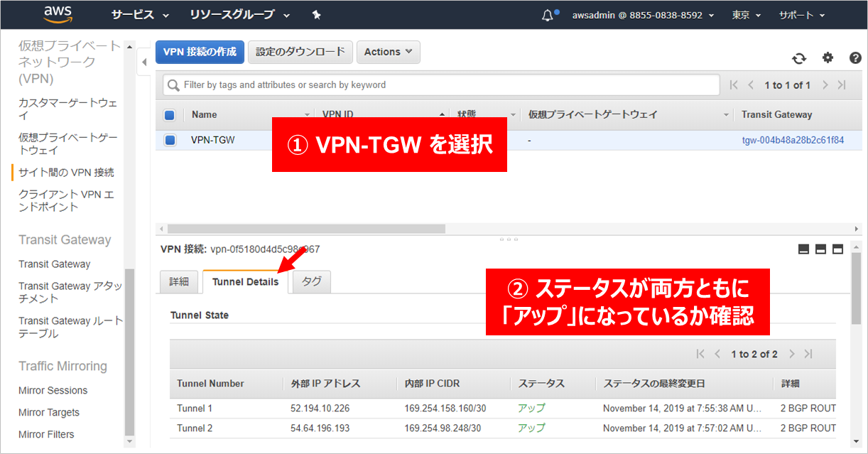Open the tgw-004b48a28b2c61f84 link

(x=793, y=140)
